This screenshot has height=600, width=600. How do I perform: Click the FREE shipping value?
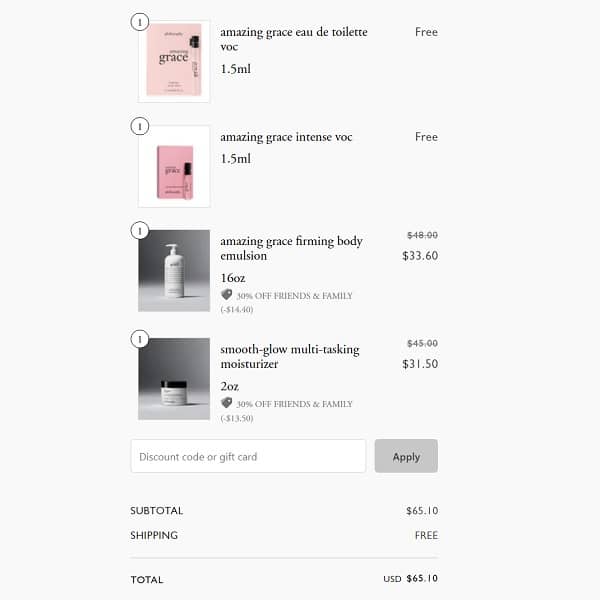tap(426, 535)
